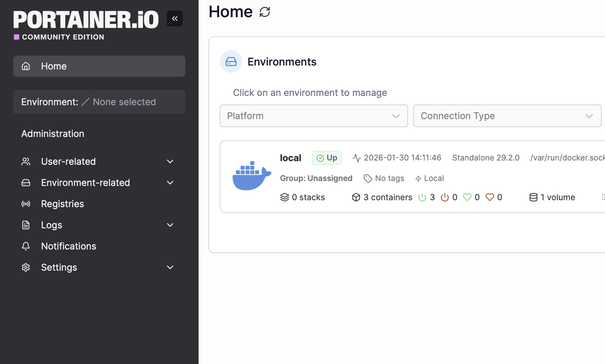Select the Registries icon in the sidebar
605x364 pixels.
click(x=25, y=204)
